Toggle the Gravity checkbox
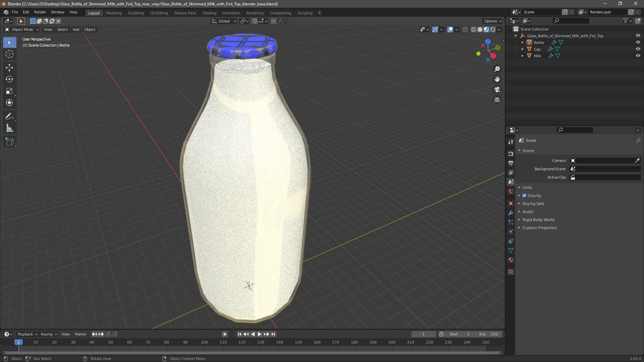 (x=524, y=195)
